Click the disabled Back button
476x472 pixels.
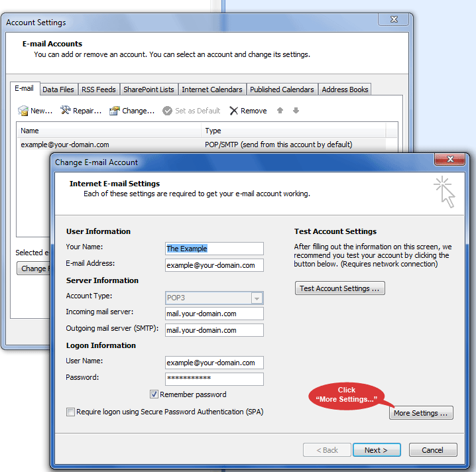[x=327, y=450]
